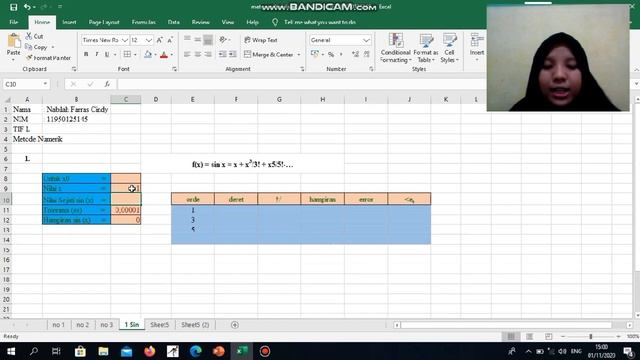Toggle Underline formatting

point(107,54)
